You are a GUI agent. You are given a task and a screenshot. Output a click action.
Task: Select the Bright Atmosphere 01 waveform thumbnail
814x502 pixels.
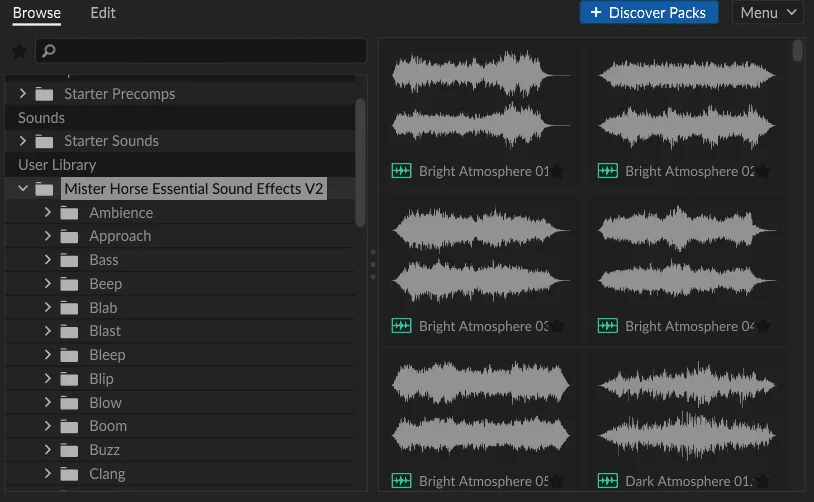[x=481, y=100]
